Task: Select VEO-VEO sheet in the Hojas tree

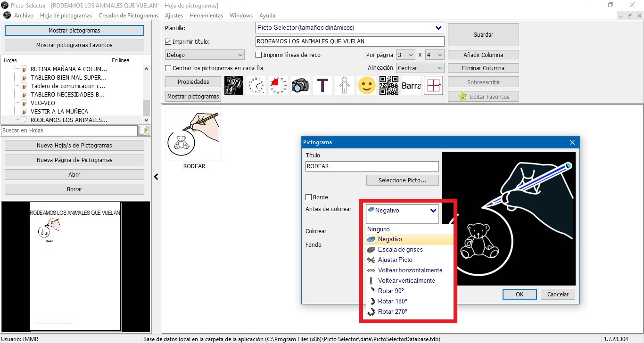Action: (x=42, y=103)
